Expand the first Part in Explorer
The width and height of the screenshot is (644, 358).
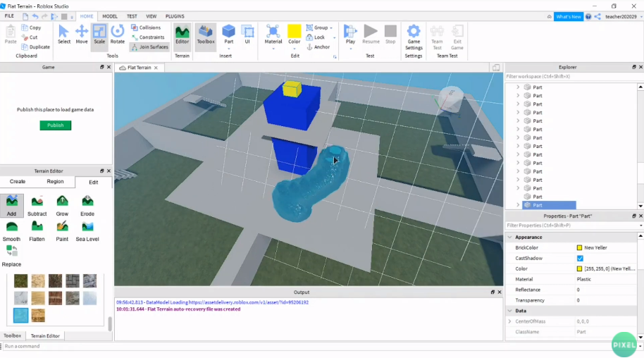tap(517, 87)
